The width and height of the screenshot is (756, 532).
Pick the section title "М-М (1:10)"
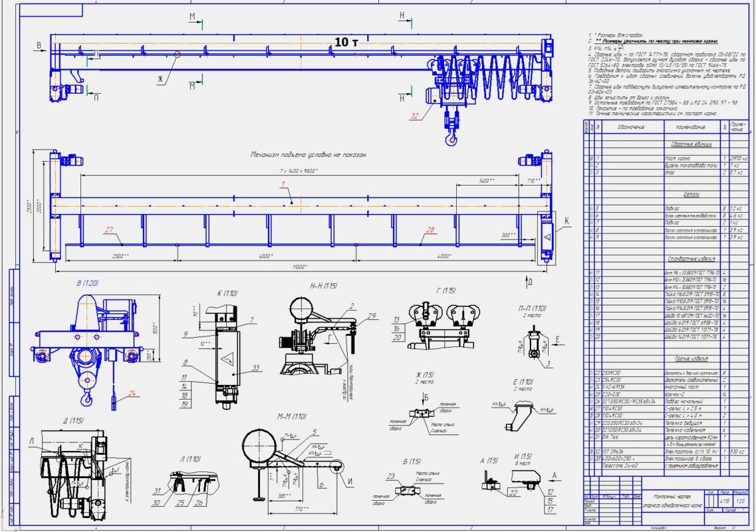coord(292,417)
